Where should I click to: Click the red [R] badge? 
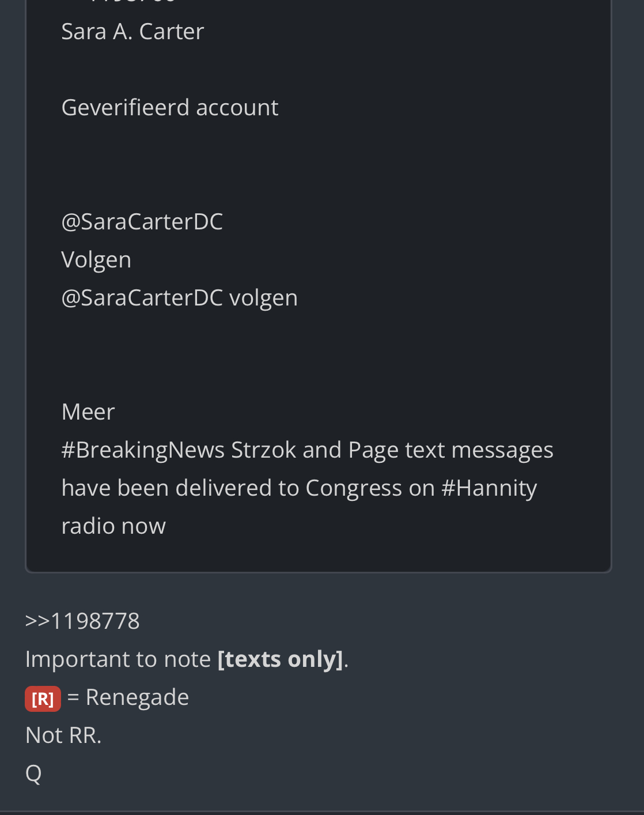(43, 699)
